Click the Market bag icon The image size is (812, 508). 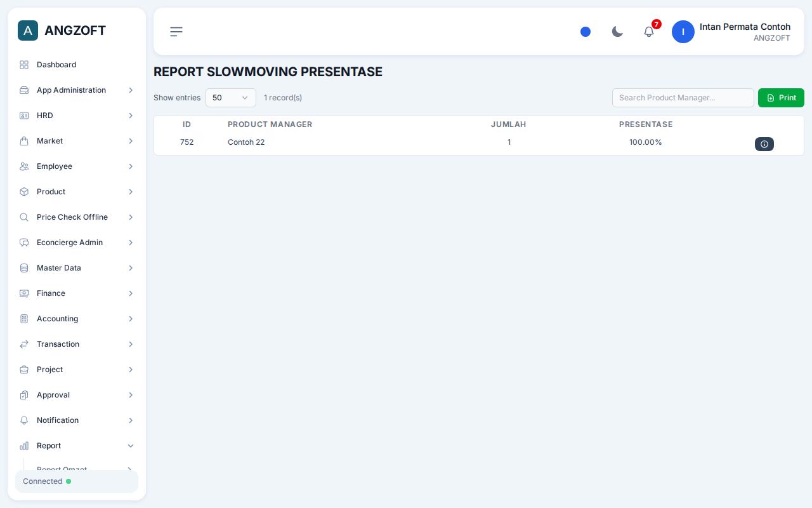pyautogui.click(x=24, y=141)
